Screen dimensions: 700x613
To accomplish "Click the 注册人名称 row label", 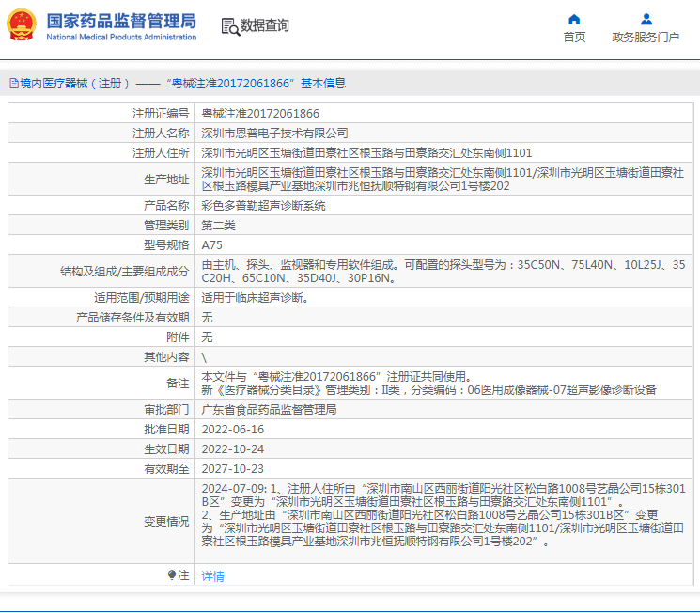I will click(161, 134).
